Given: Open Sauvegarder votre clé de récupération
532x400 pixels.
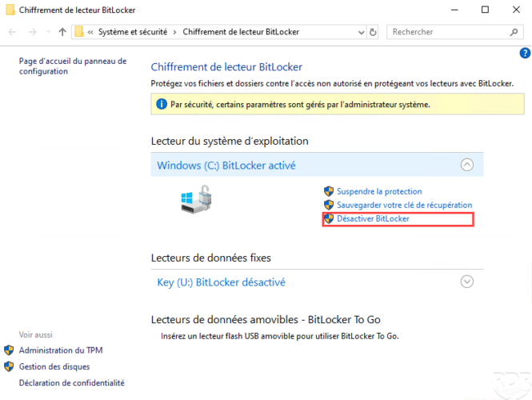Looking at the screenshot, I should (405, 205).
